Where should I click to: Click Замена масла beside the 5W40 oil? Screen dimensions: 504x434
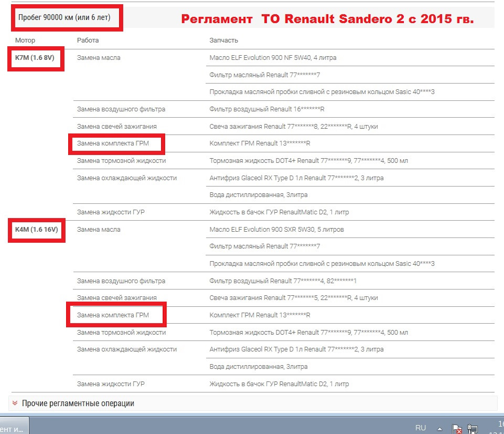point(99,58)
